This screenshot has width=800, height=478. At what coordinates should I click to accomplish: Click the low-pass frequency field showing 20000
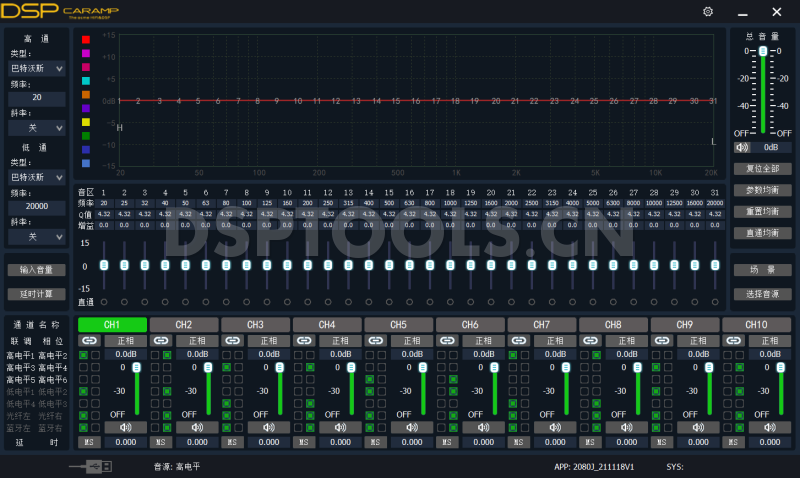[37, 207]
